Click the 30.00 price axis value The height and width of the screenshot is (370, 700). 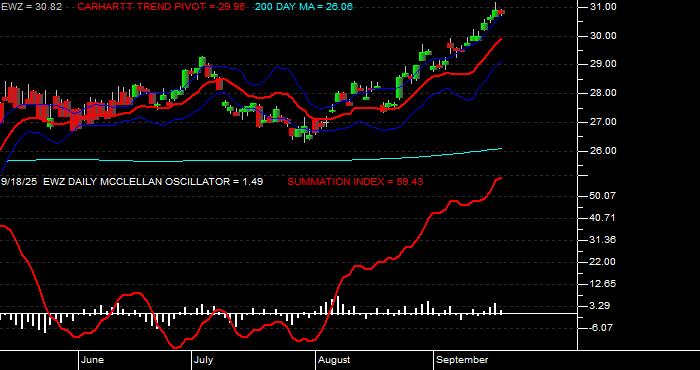pos(604,36)
